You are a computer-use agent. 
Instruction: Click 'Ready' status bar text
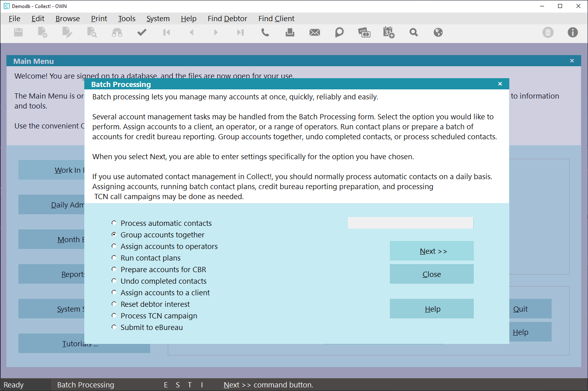coord(14,385)
